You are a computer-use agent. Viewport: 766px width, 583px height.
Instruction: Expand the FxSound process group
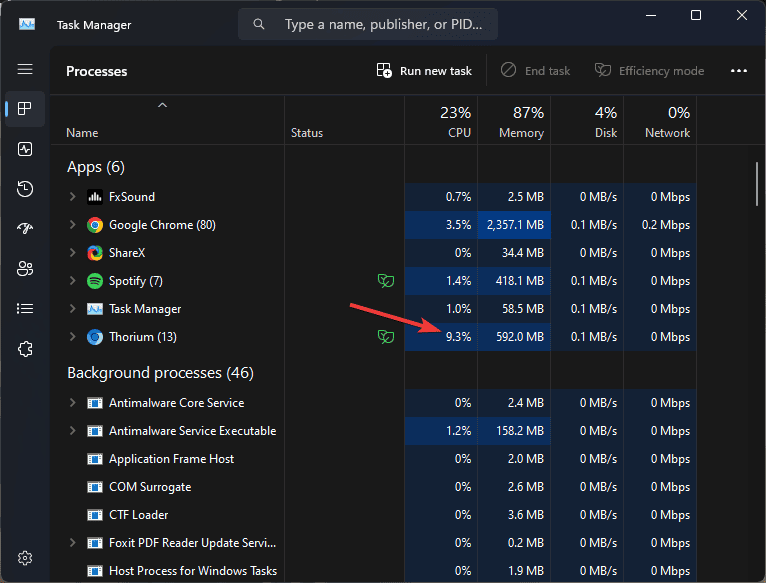[x=72, y=197]
